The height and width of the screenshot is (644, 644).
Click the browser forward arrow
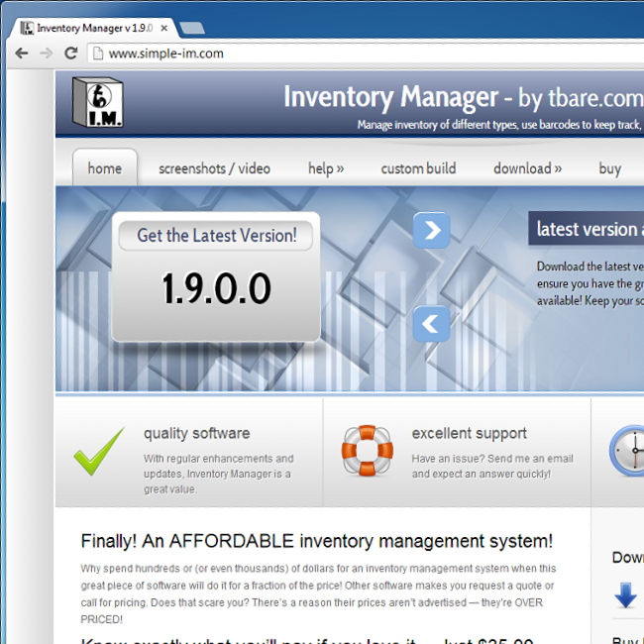click(x=46, y=53)
